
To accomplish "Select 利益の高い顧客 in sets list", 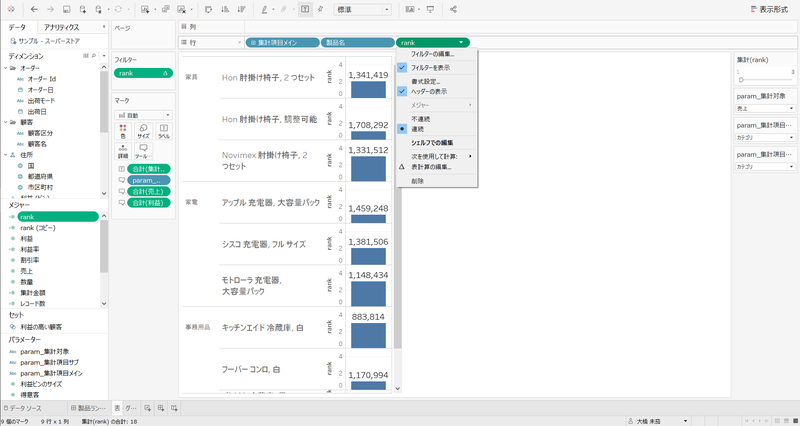I will click(41, 327).
